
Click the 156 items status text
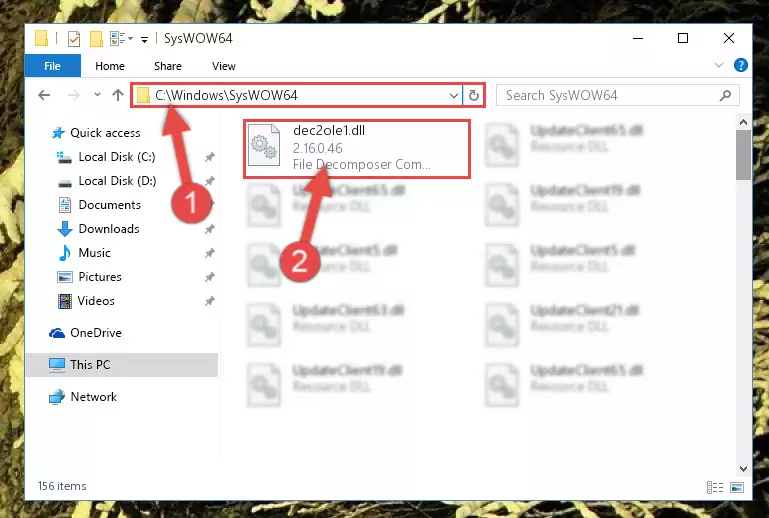[x=62, y=486]
